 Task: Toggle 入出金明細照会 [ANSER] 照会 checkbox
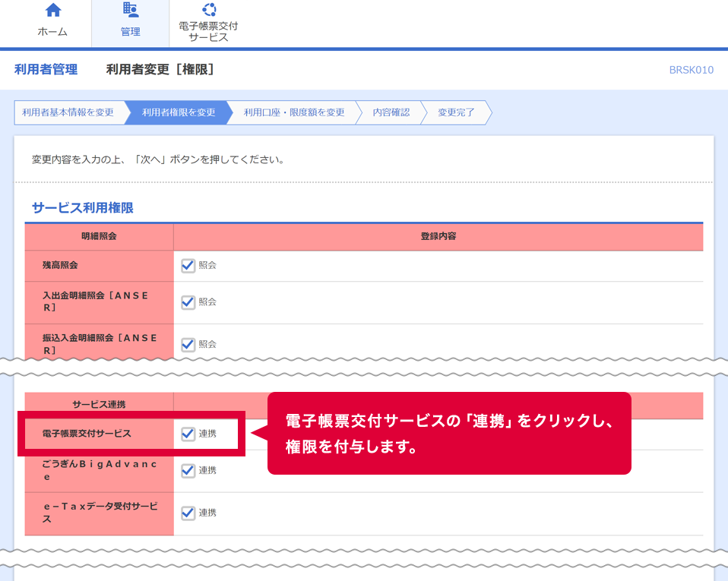click(x=188, y=302)
